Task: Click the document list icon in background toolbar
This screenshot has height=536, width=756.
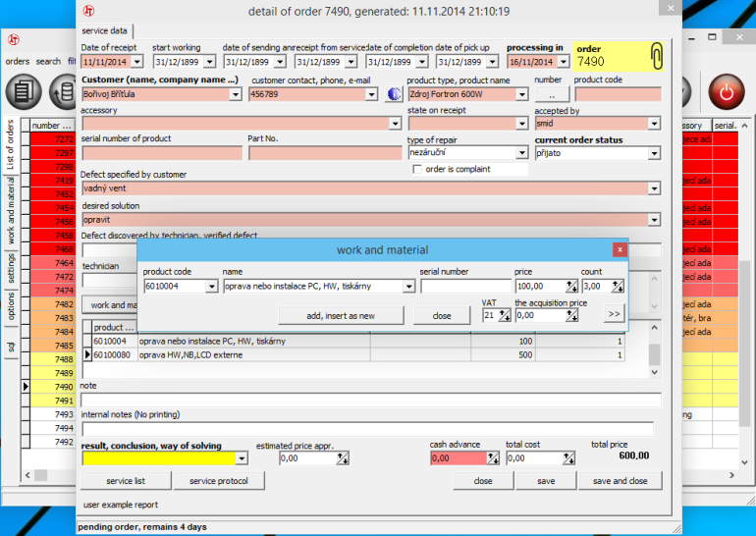Action: click(x=24, y=91)
